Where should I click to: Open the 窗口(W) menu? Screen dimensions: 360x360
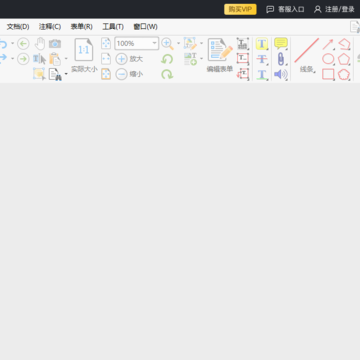coord(145,27)
